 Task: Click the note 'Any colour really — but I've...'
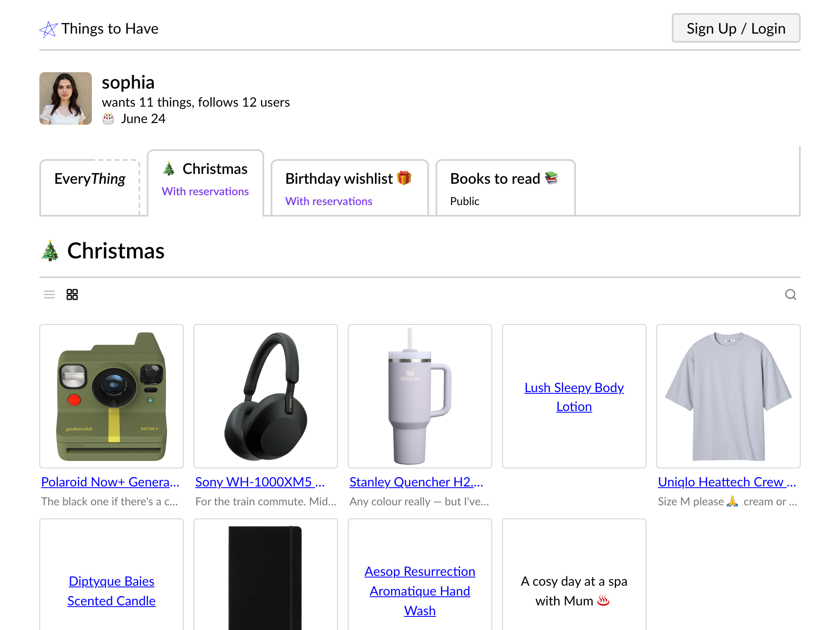[419, 502]
